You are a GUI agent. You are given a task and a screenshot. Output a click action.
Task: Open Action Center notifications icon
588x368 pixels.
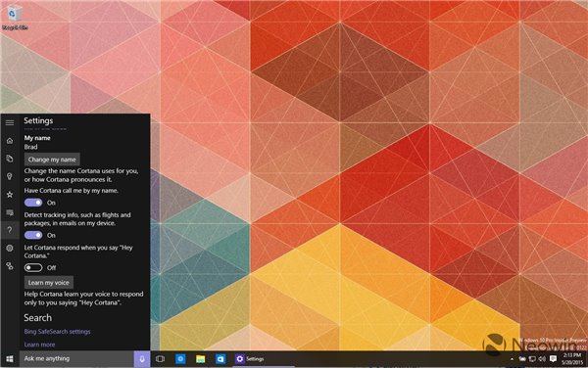[x=553, y=358]
